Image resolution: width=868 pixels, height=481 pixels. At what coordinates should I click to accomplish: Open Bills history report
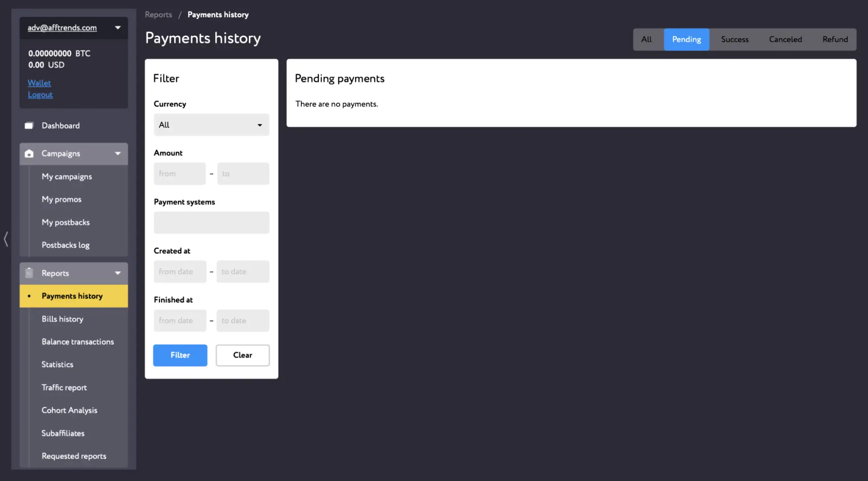(63, 319)
